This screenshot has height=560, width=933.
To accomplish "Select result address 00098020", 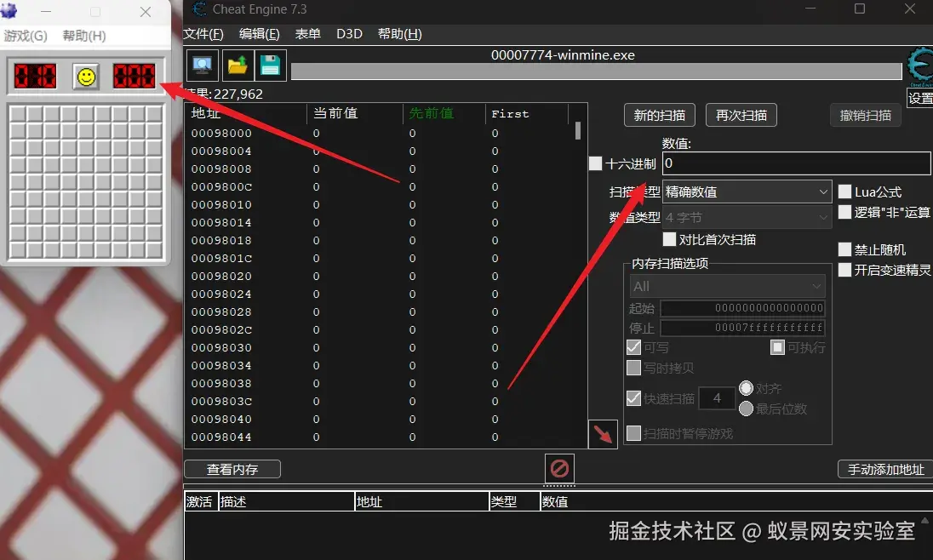I will (x=221, y=276).
